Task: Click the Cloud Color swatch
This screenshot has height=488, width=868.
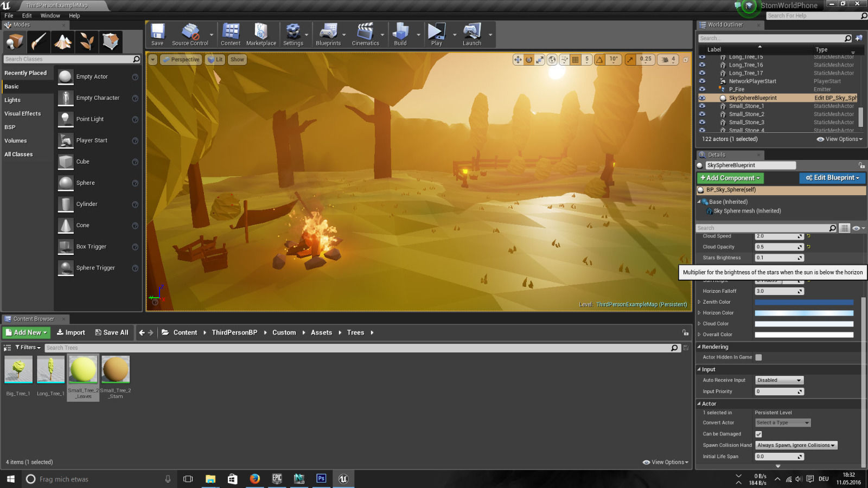Action: [x=804, y=324]
